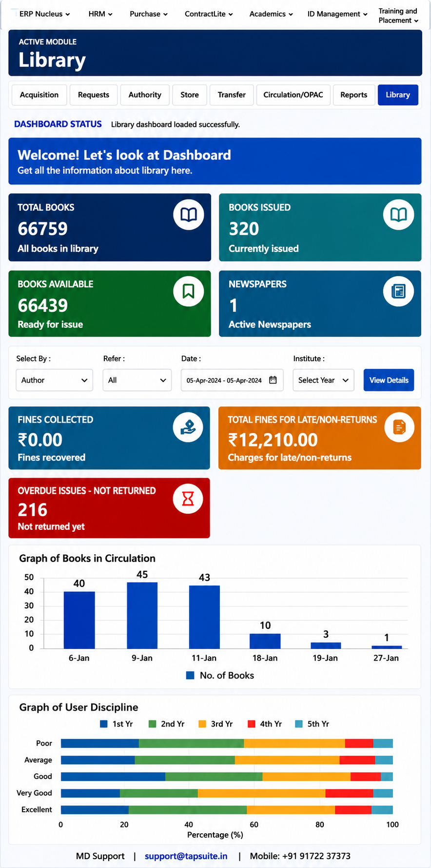The image size is (431, 868).
Task: Select the active Library tab
Action: (398, 95)
